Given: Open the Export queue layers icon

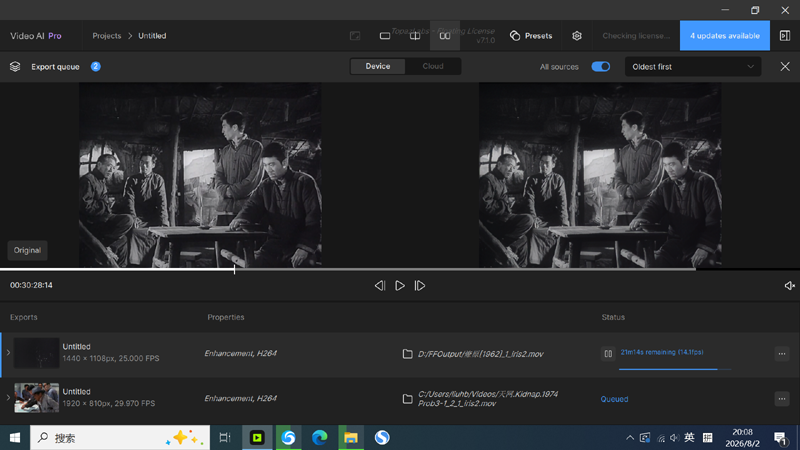Looking at the screenshot, I should [15, 66].
